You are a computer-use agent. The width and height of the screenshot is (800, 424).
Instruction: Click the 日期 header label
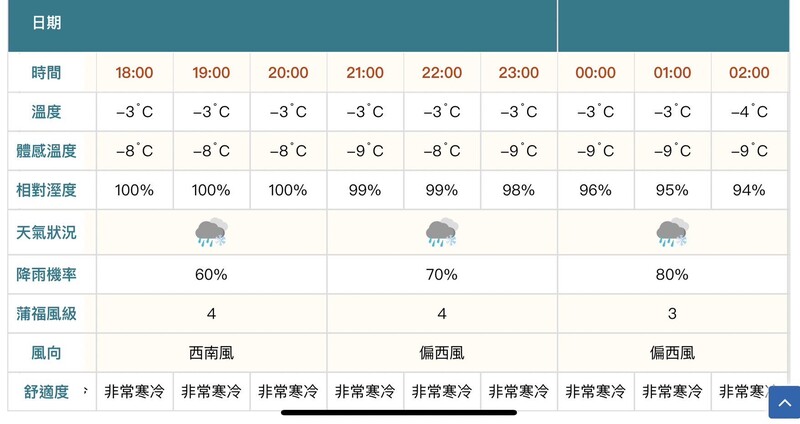tap(46, 23)
